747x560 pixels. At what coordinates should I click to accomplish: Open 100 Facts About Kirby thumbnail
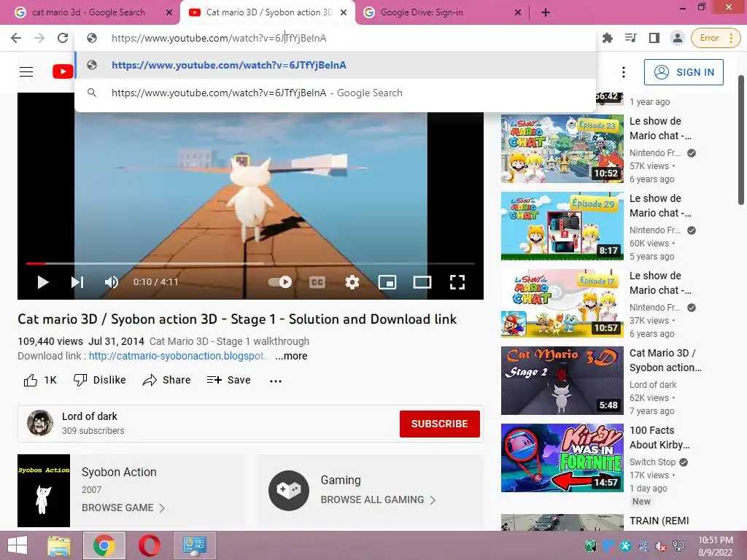tap(562, 458)
